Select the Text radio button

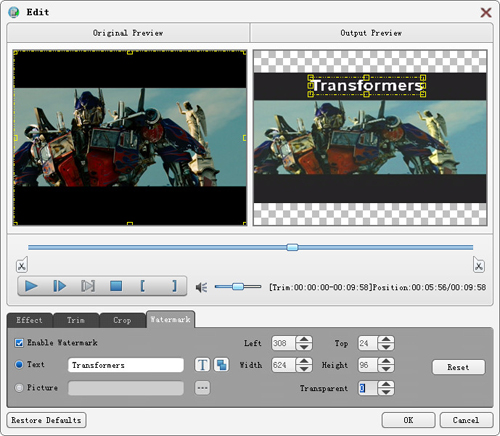19,365
